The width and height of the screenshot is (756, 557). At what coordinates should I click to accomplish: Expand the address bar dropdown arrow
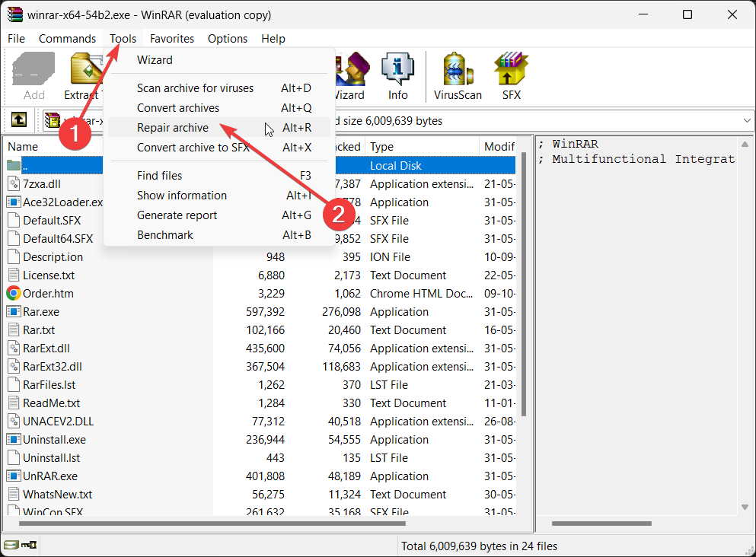(x=747, y=120)
